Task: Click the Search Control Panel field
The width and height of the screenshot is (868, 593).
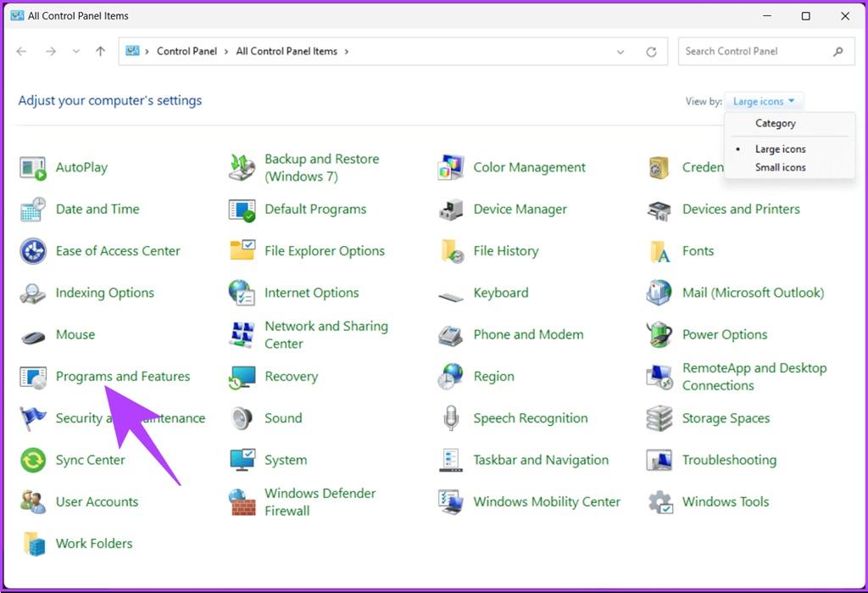Action: [x=766, y=52]
